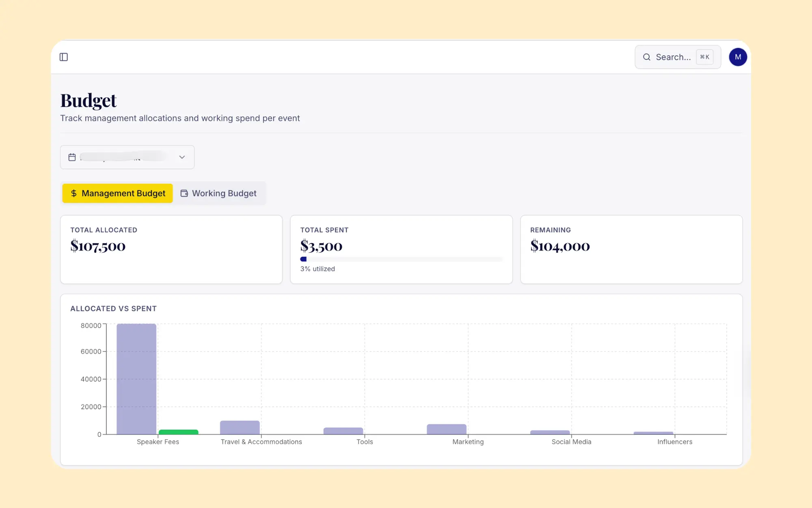This screenshot has width=812, height=508.
Task: Click the 40000 y-axis value
Action: point(91,379)
